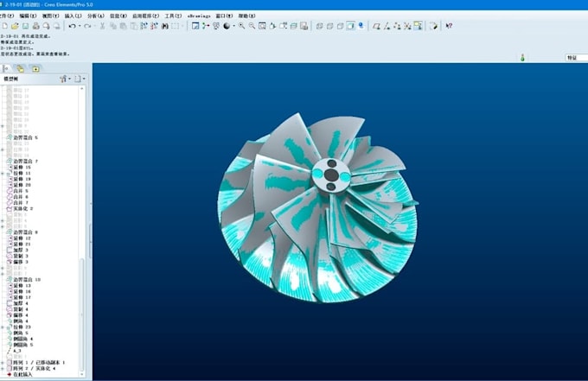Switch to the Favorites navigator tab
Screen dimensions: 588x381
(x=35, y=68)
